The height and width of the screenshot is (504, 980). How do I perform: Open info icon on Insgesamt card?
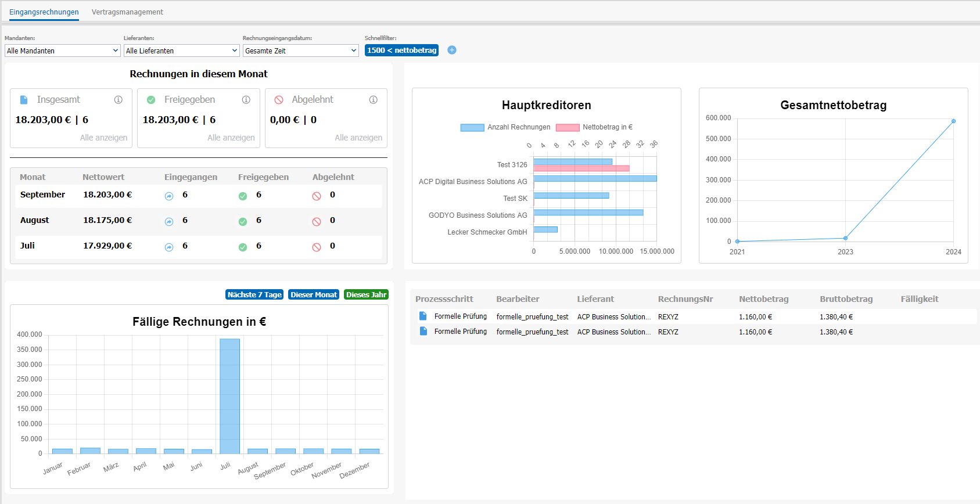pos(119,100)
